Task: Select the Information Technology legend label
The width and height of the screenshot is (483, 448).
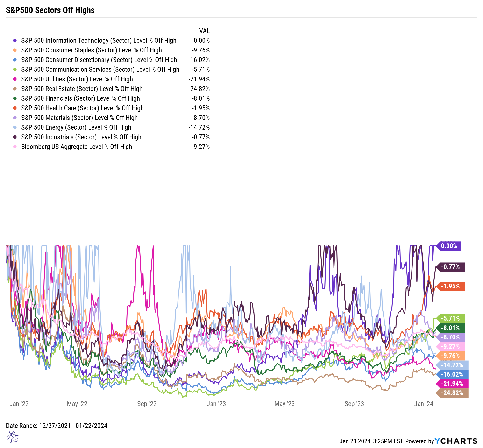Action: (x=99, y=41)
